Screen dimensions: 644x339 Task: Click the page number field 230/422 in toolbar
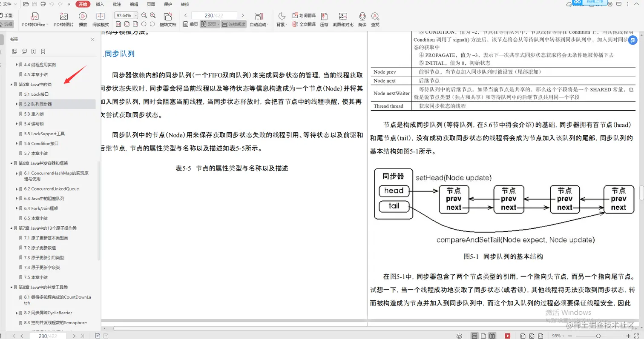[214, 15]
